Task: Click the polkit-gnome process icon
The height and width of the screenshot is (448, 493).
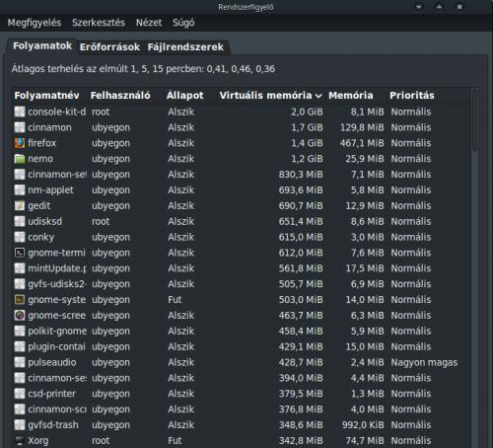Action: [x=20, y=332]
